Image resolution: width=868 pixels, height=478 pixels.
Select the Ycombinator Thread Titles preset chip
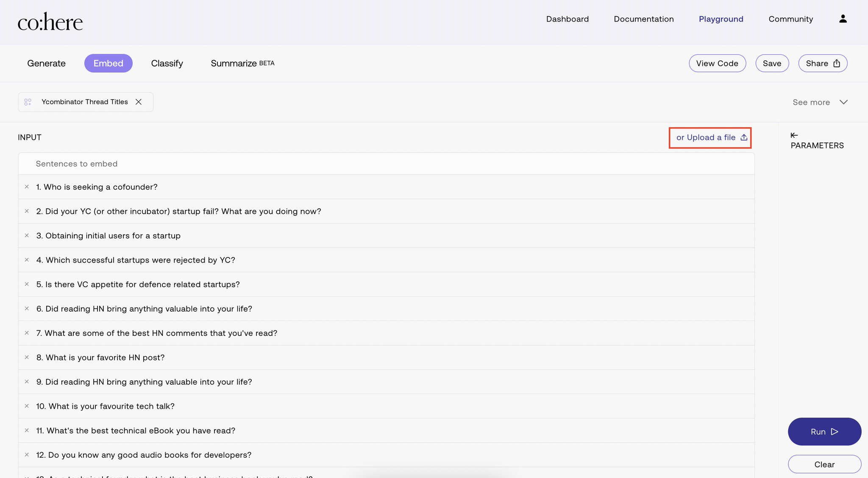(x=86, y=102)
